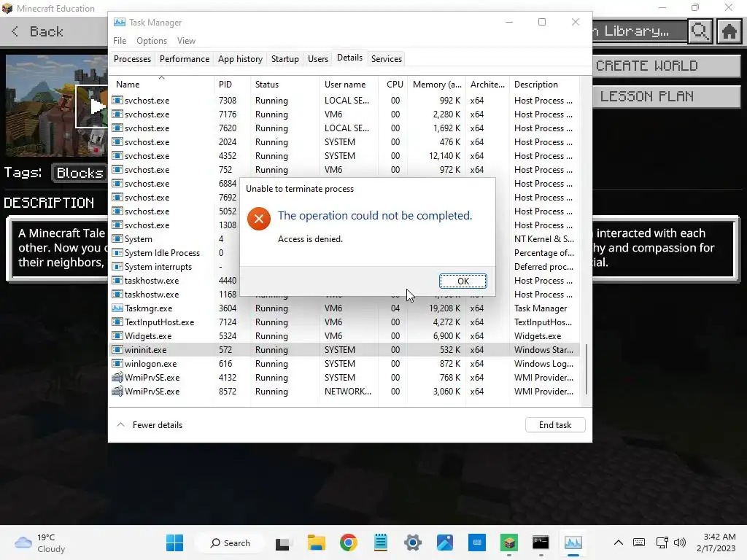Switch to the Startup tab
The width and height of the screenshot is (747, 560).
[x=285, y=58]
